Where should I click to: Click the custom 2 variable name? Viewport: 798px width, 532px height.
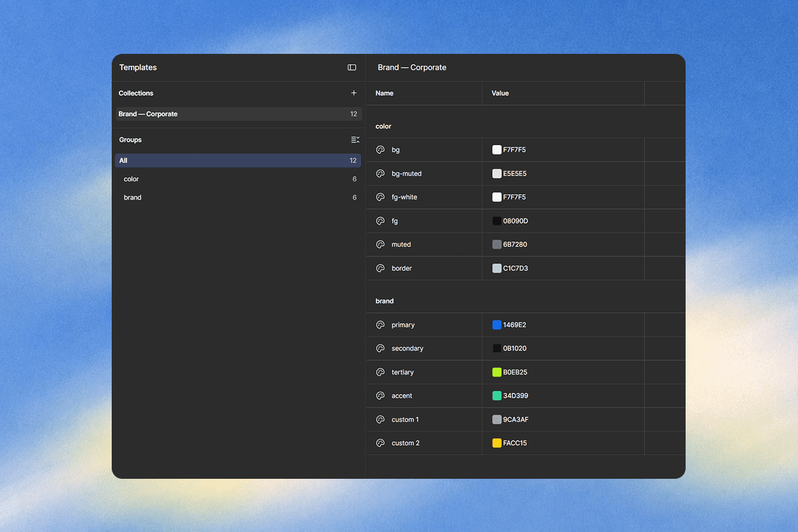pyautogui.click(x=406, y=443)
